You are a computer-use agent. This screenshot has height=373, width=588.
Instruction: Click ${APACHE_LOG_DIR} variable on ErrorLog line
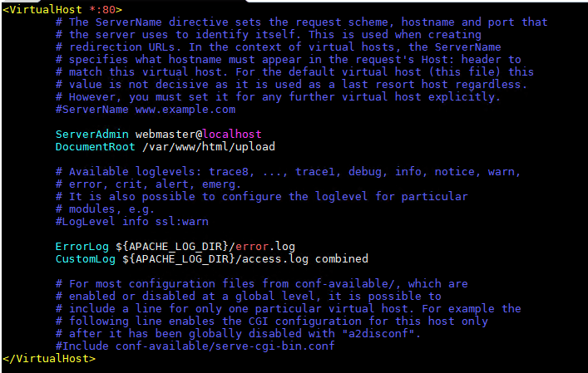(173, 246)
